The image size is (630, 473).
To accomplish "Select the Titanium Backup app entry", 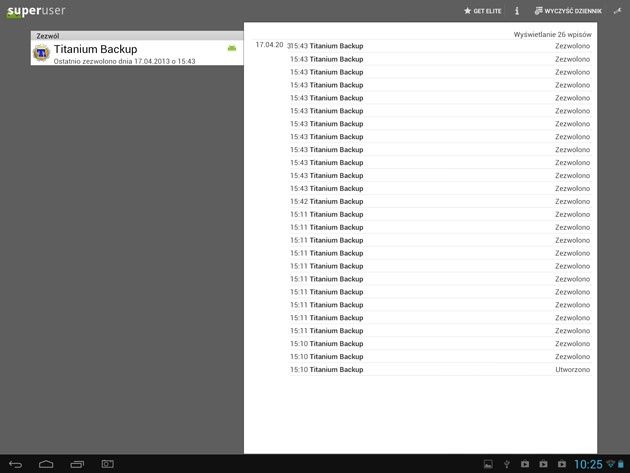I will tap(137, 53).
